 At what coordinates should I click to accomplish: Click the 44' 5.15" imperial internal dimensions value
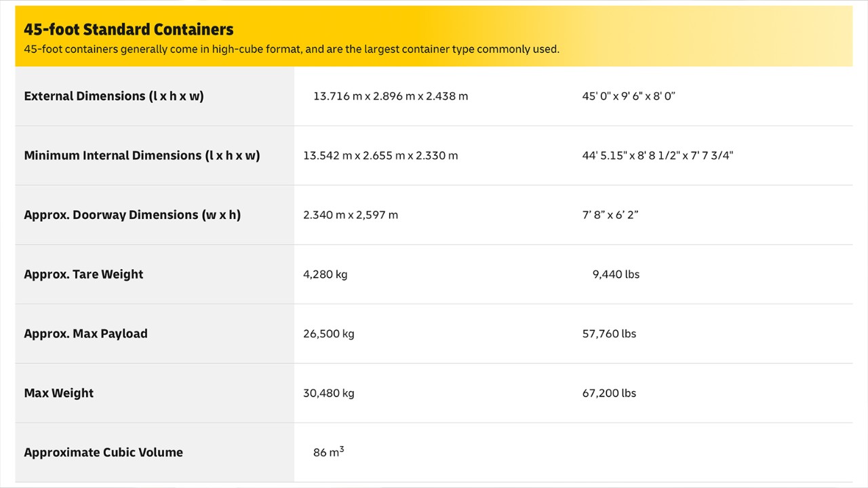657,156
